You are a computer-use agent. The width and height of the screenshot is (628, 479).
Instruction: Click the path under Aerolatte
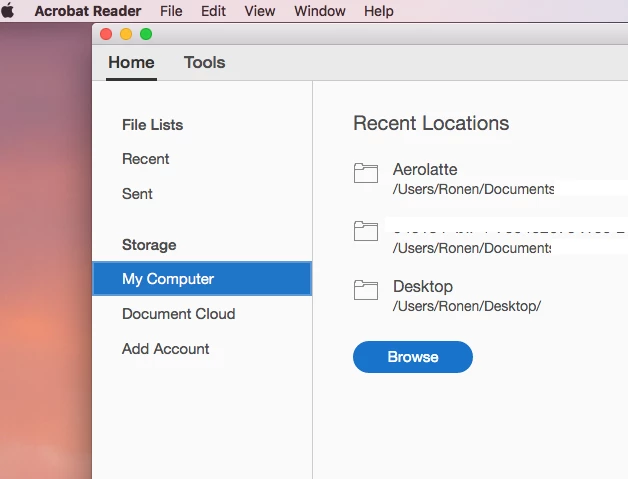(473, 189)
